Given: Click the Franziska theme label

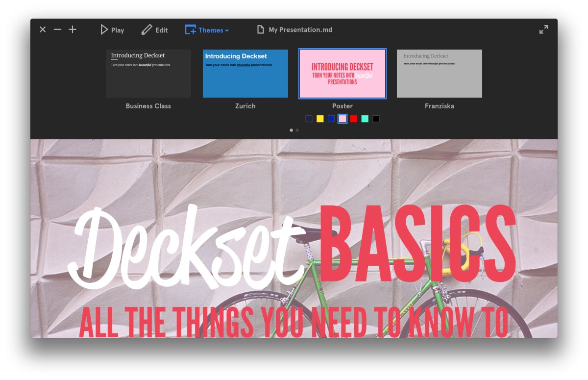Looking at the screenshot, I should coord(440,106).
